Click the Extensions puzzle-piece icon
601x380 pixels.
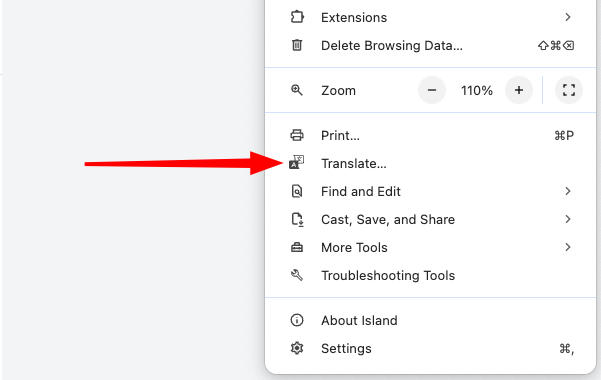297,17
